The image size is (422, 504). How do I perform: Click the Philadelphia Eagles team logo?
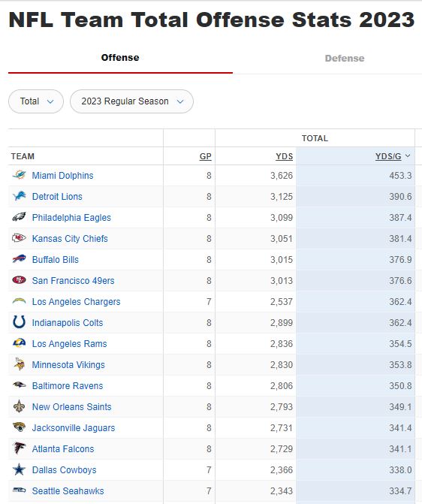pyautogui.click(x=19, y=217)
